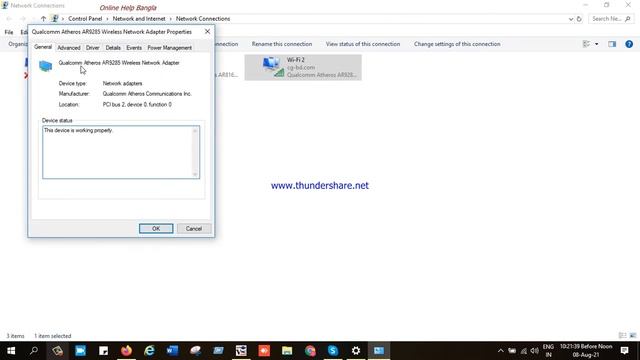Click Rename this connection
Viewport: 640px width, 360px height.
282,44
